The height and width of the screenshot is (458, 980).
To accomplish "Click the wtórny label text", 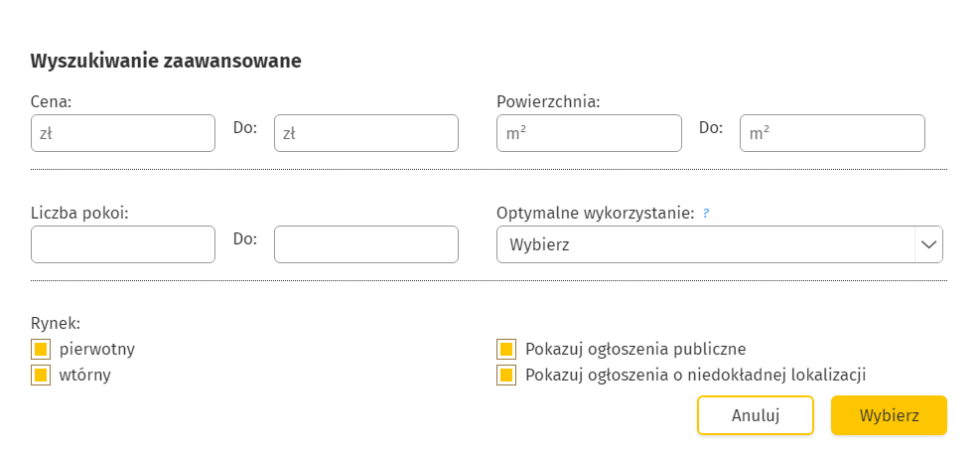I will tap(85, 376).
